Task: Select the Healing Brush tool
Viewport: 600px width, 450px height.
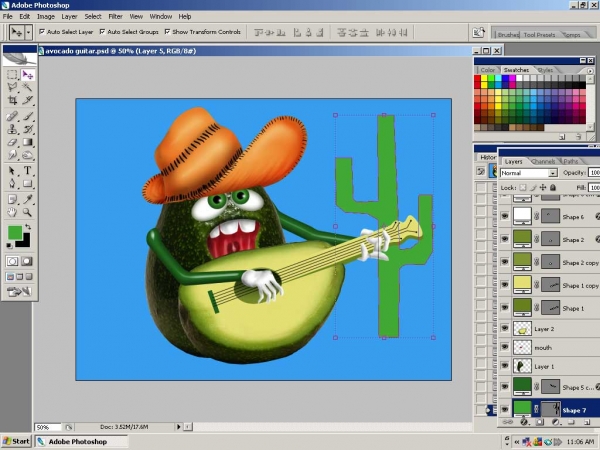Action: (12, 116)
